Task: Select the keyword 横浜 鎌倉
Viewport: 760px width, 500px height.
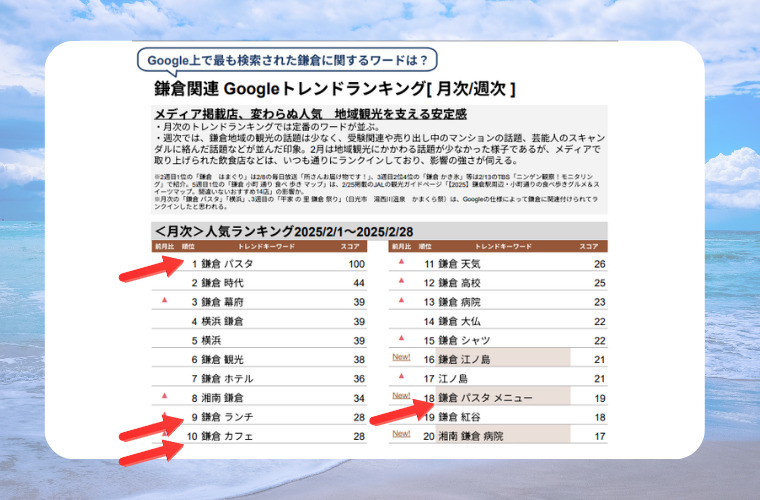Action: (x=222, y=321)
